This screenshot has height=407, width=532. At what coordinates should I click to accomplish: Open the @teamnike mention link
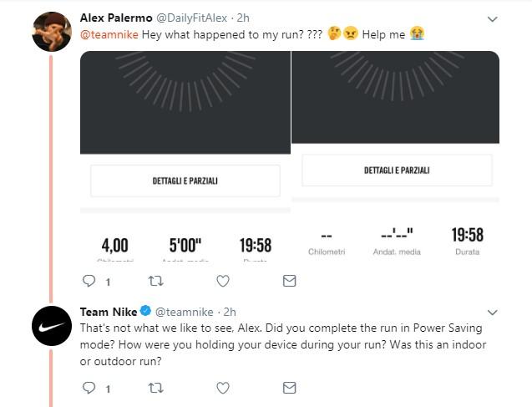[109, 34]
